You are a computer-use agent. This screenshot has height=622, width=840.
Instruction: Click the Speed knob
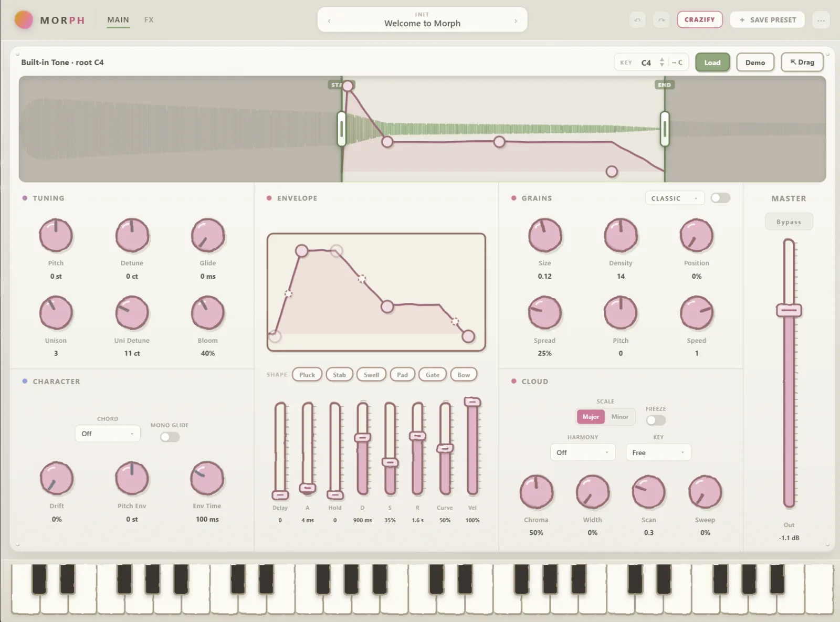pyautogui.click(x=697, y=313)
